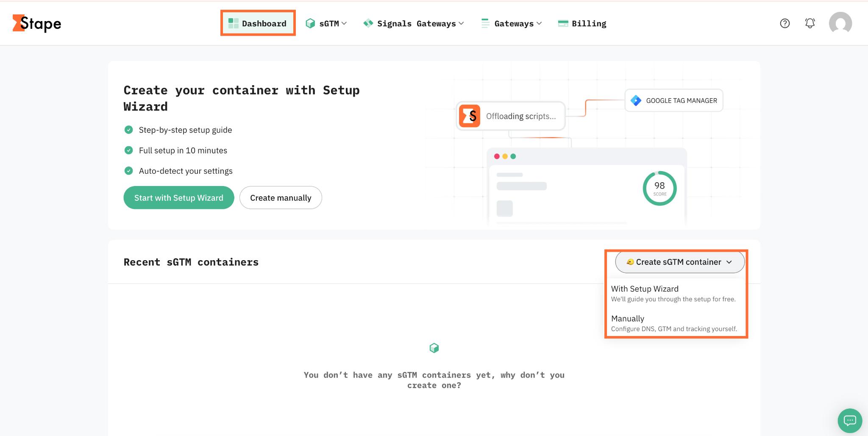This screenshot has width=868, height=436.
Task: Click Auto-detect your settings text
Action: pyautogui.click(x=186, y=171)
